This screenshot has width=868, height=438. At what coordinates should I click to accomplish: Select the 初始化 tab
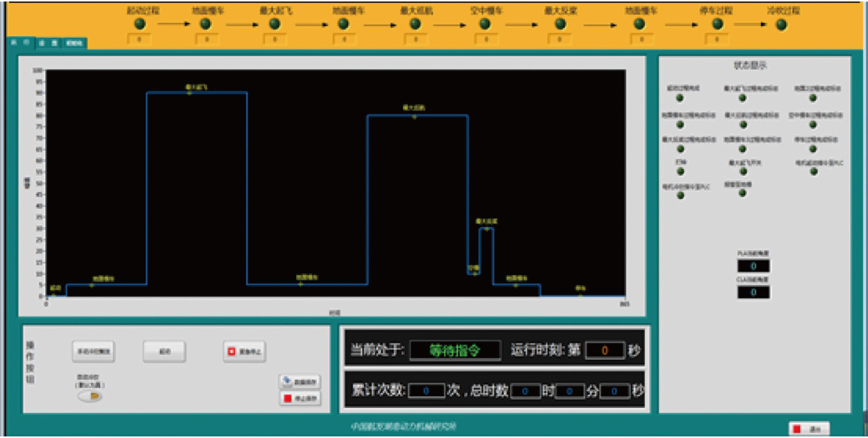[74, 43]
